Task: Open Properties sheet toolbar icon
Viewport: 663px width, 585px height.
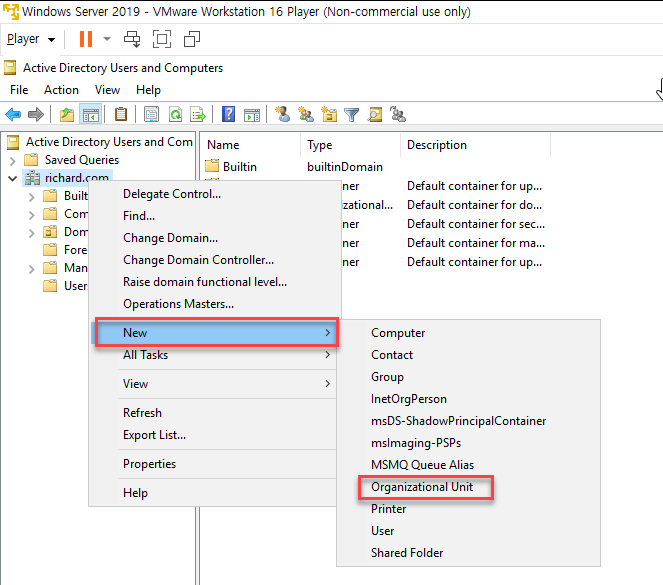Action: pyautogui.click(x=151, y=114)
